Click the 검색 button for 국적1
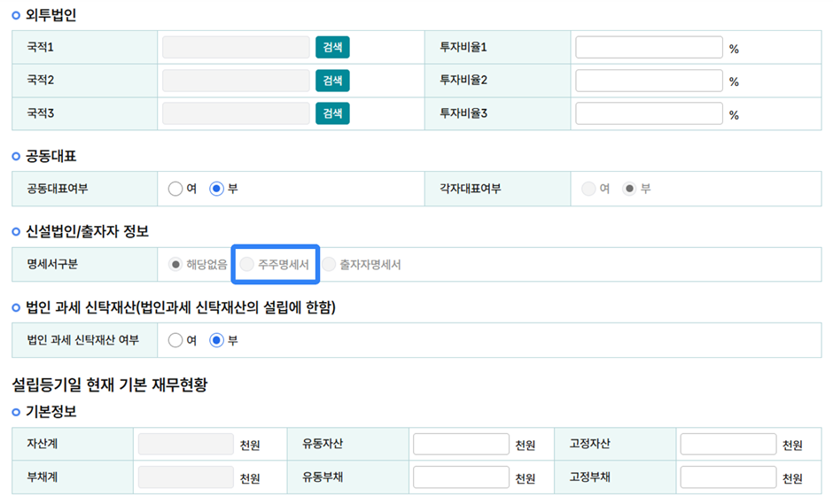 [332, 47]
